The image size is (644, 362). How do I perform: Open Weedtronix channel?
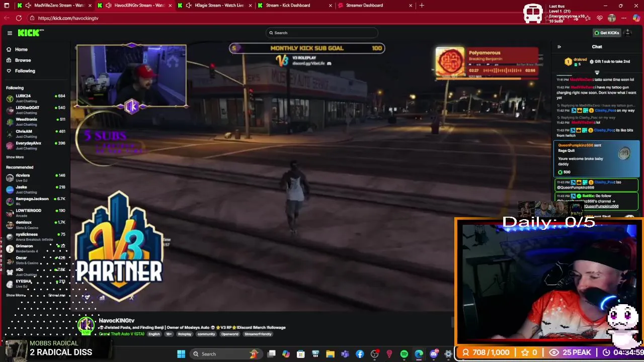click(35, 122)
